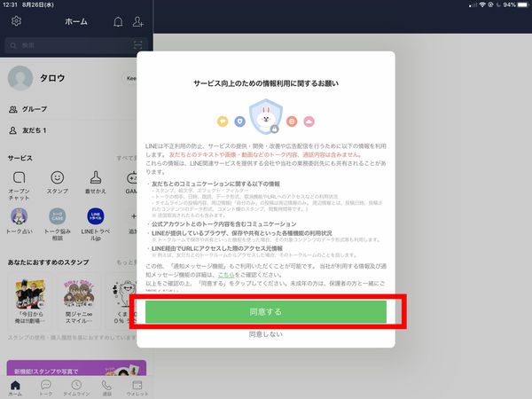Tap 同意しない text below button
The width and height of the screenshot is (532, 399).
pos(266,334)
